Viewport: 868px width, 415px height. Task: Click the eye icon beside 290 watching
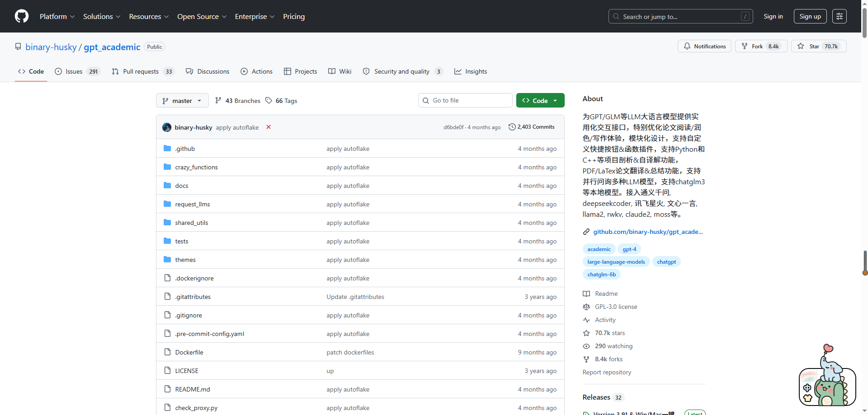click(x=586, y=346)
